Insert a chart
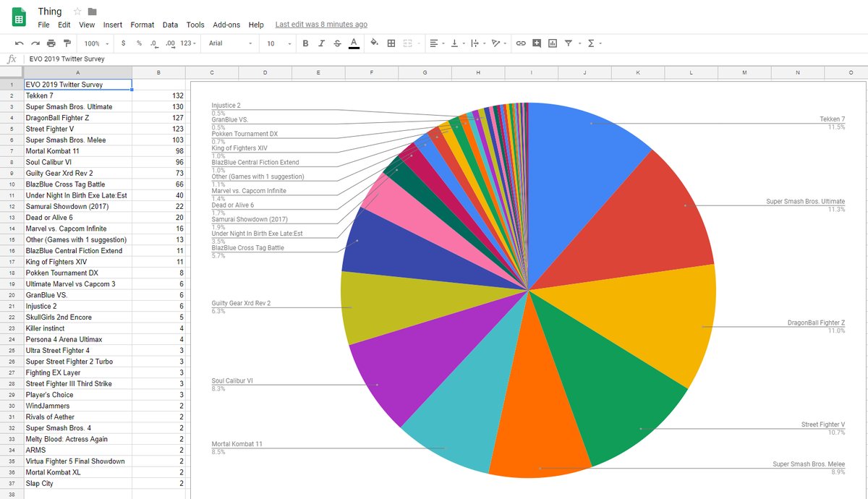This screenshot has width=868, height=499. pos(553,43)
